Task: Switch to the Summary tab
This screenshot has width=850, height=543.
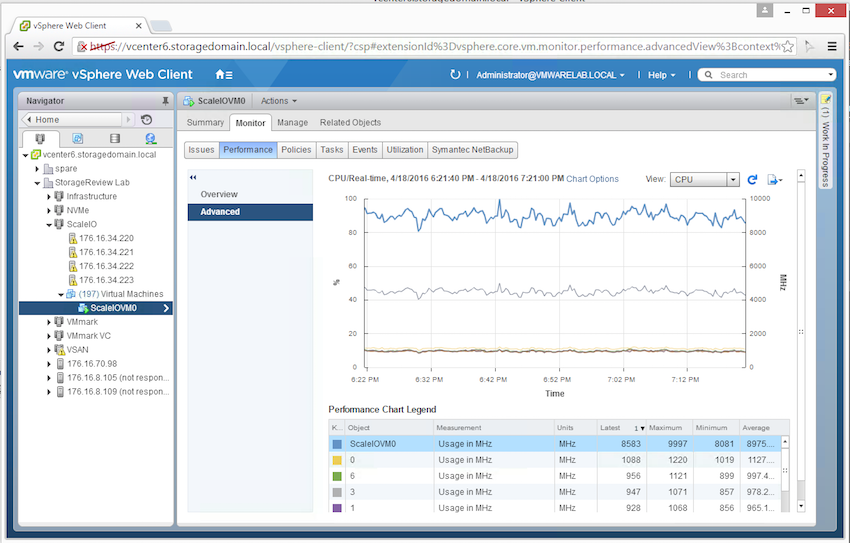Action: [x=205, y=122]
